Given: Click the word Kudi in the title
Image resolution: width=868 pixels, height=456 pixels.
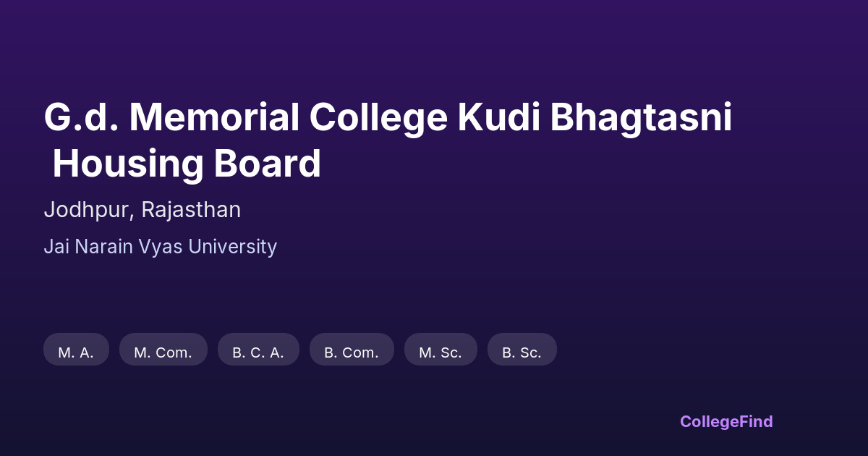Looking at the screenshot, I should coord(498,117).
